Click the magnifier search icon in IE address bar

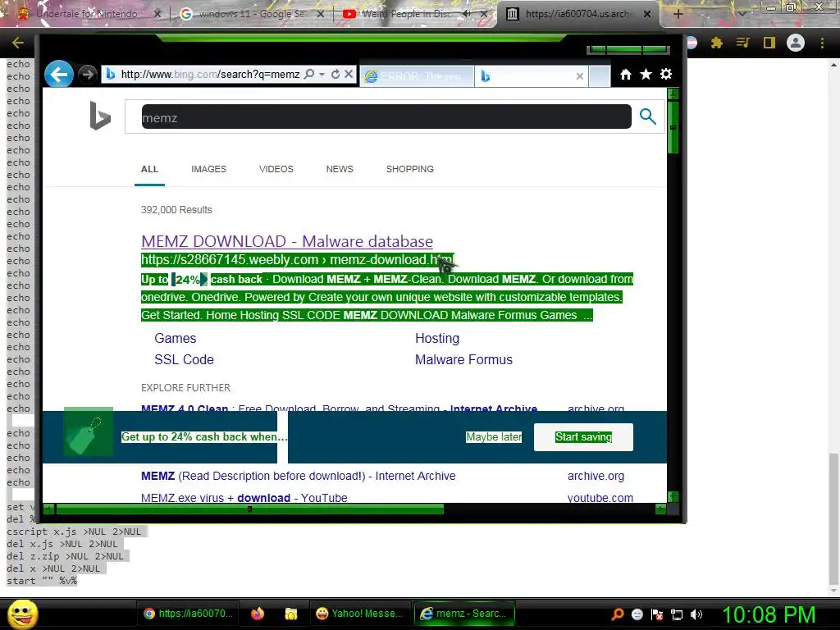(309, 74)
